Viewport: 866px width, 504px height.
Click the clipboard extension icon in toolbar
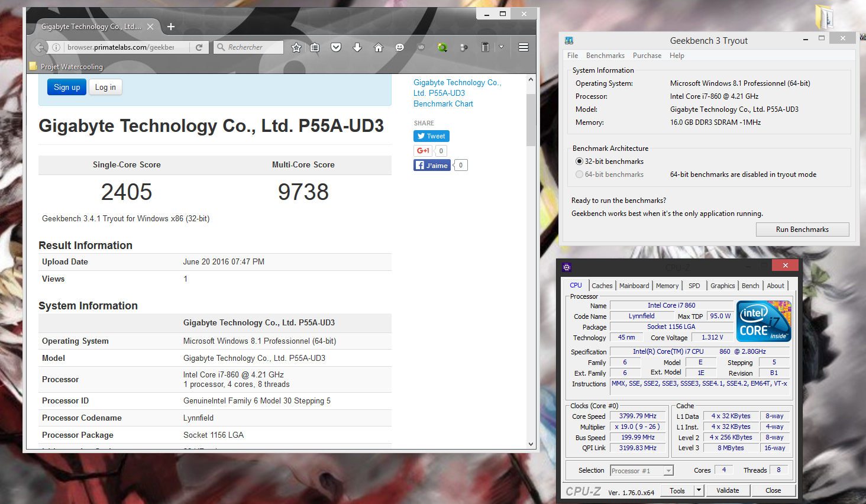tap(485, 47)
